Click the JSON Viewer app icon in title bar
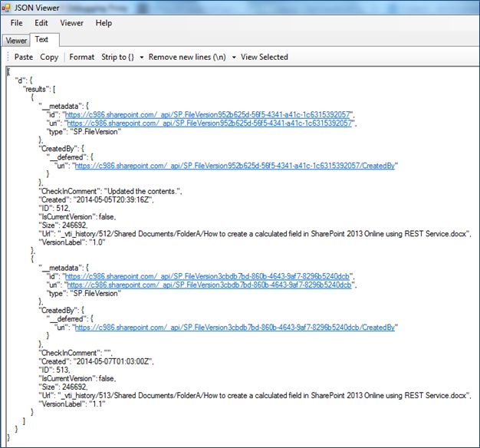Viewport: 480px width, 448px height. coord(6,8)
